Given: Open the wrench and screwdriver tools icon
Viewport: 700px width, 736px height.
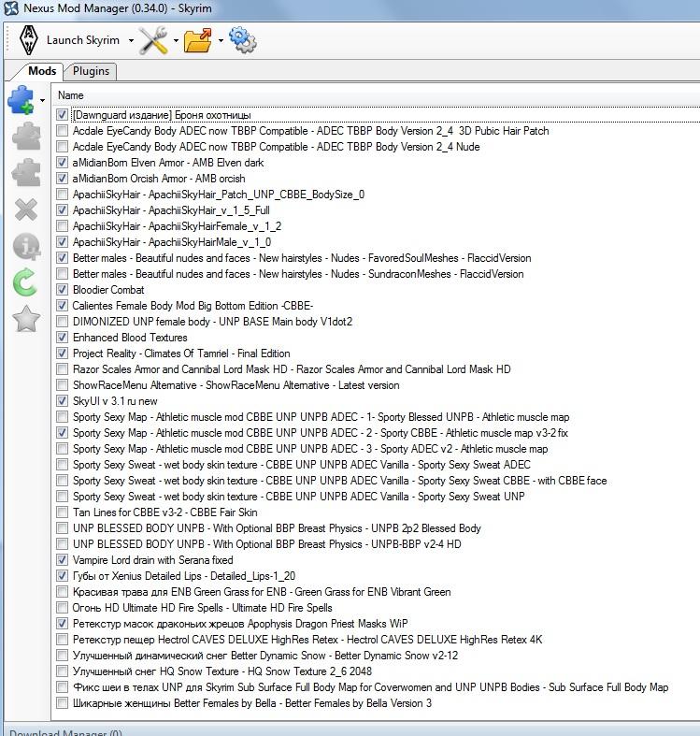Looking at the screenshot, I should [x=154, y=40].
